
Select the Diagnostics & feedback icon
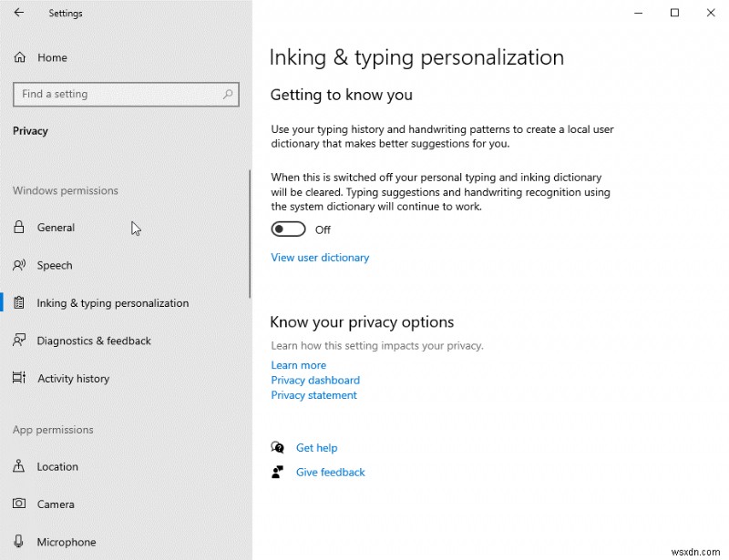(x=20, y=341)
